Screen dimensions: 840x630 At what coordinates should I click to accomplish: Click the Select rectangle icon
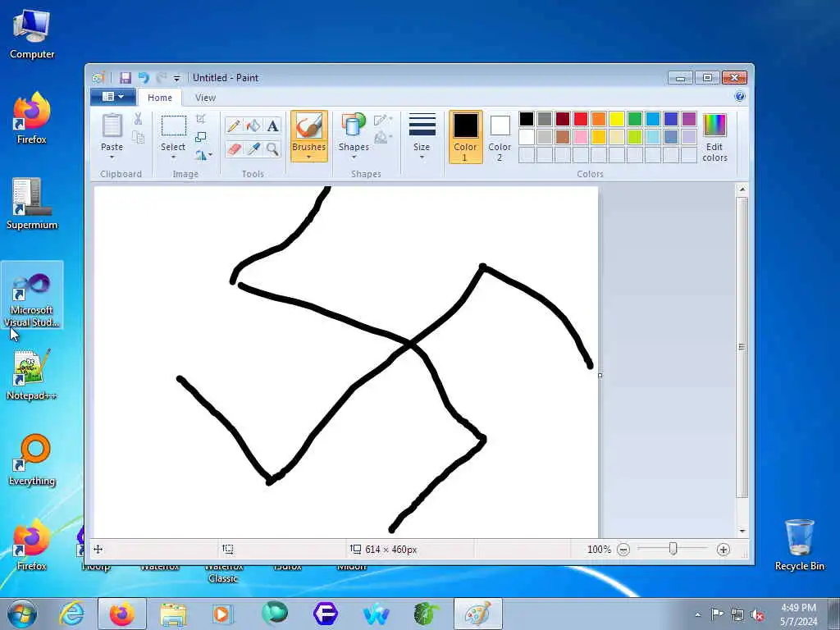174,126
